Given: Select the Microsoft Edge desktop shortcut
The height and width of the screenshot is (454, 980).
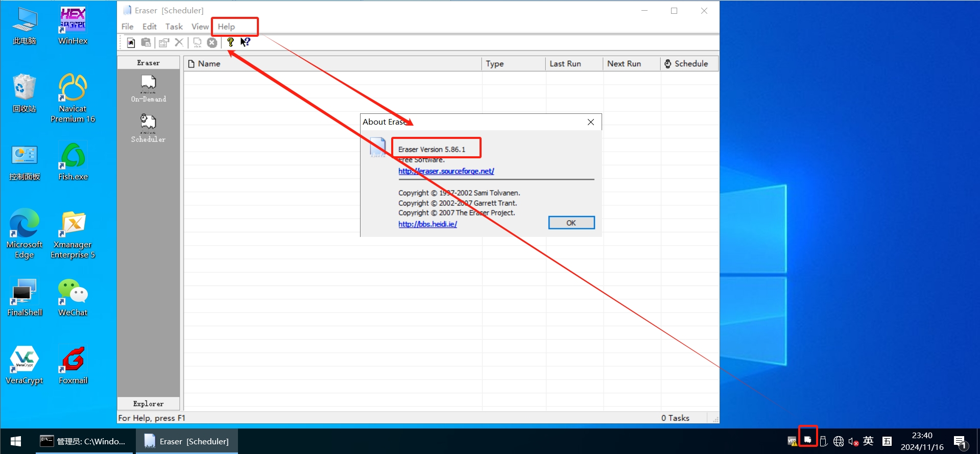Looking at the screenshot, I should 25,233.
